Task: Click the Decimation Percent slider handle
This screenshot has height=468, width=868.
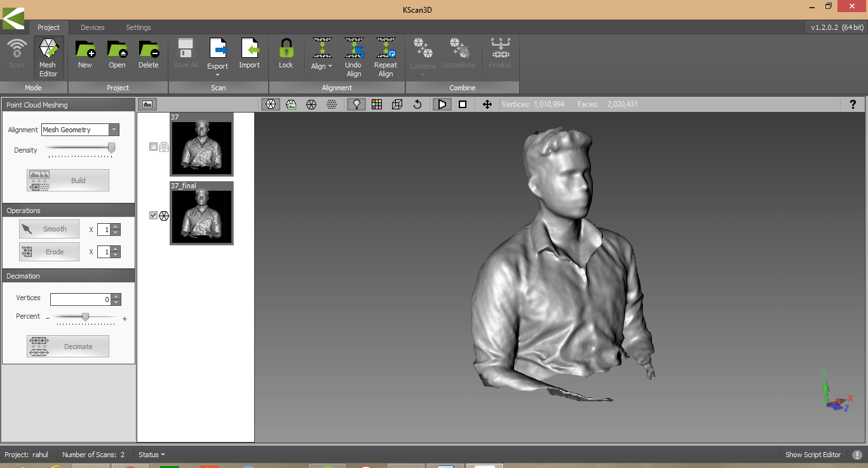Action: [x=86, y=317]
